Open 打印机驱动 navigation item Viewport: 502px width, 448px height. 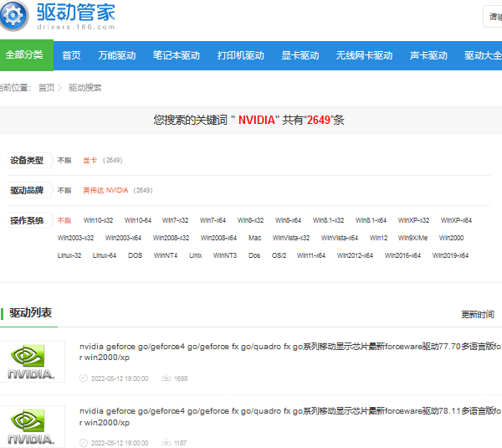click(241, 55)
